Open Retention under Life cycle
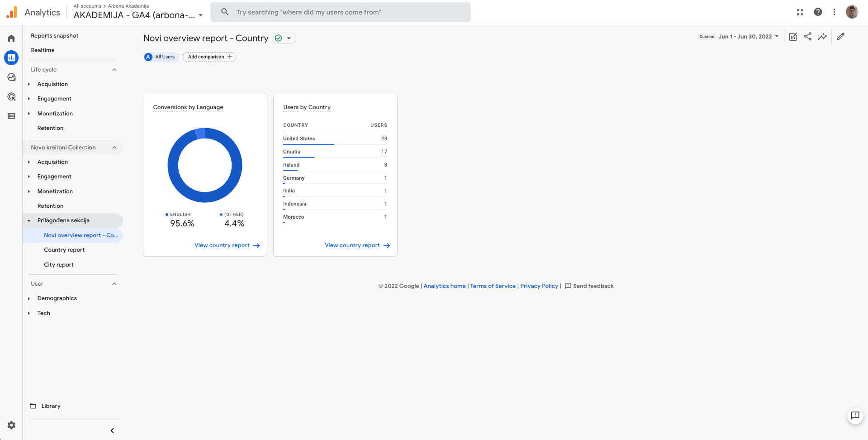868x440 pixels. pos(50,128)
